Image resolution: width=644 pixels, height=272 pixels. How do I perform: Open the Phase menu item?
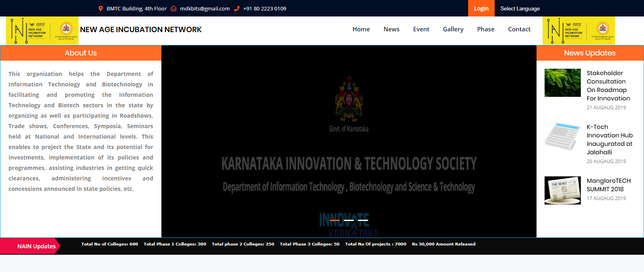(x=486, y=29)
